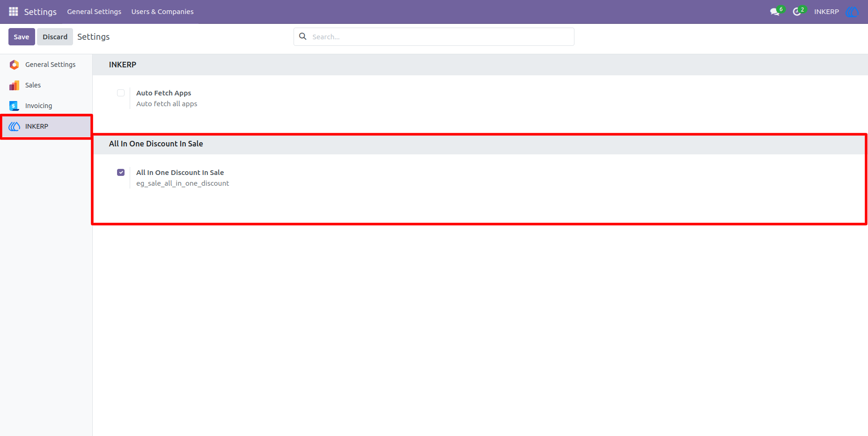Click the INKERP user avatar logo
Image resolution: width=868 pixels, height=436 pixels.
coord(852,12)
